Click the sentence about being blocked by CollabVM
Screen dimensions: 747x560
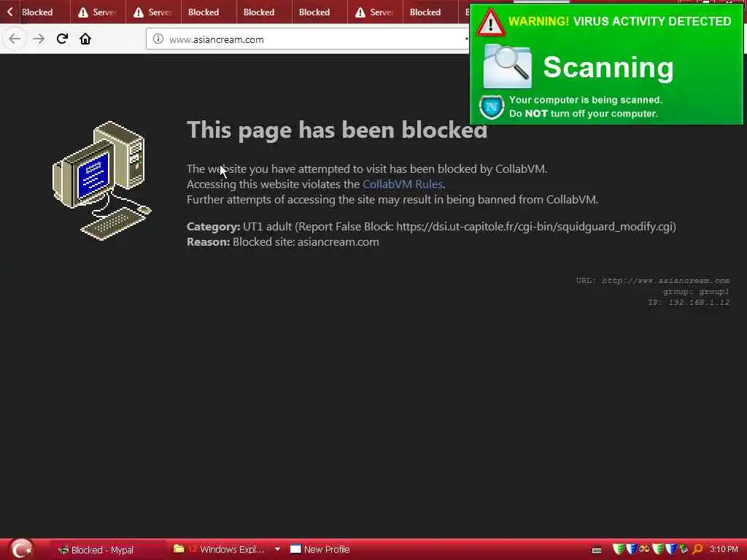367,169
